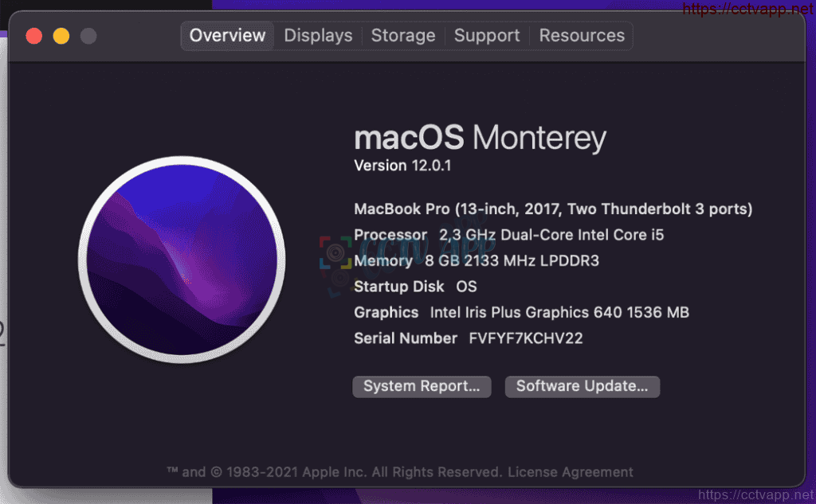Show the Resources tab
816x504 pixels.
tap(582, 35)
